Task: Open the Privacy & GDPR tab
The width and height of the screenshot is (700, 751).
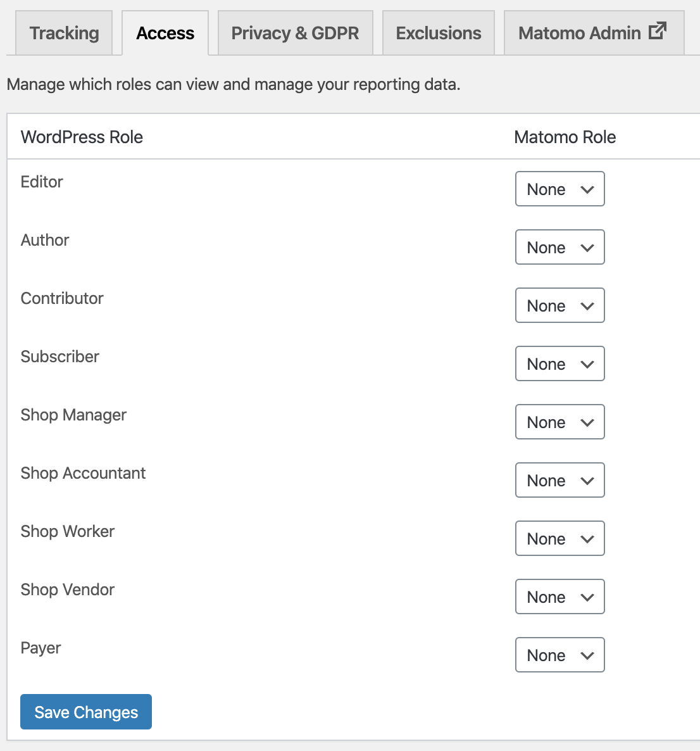Action: [296, 33]
